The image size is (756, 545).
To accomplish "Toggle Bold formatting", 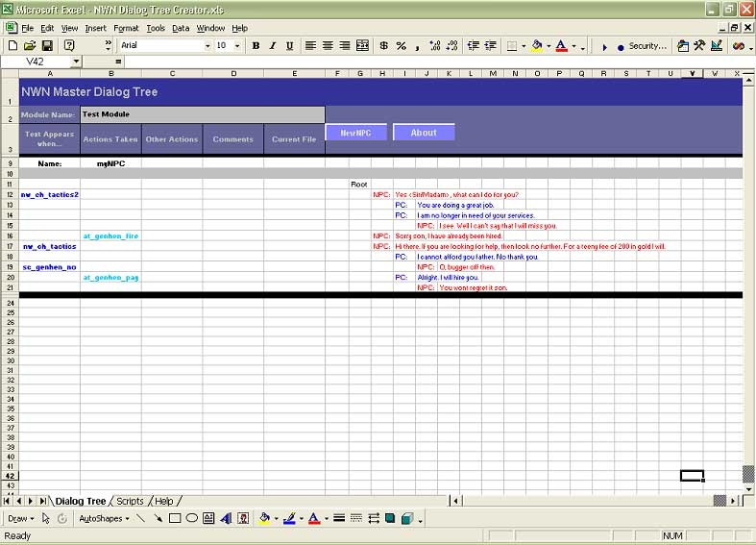I will coord(256,45).
